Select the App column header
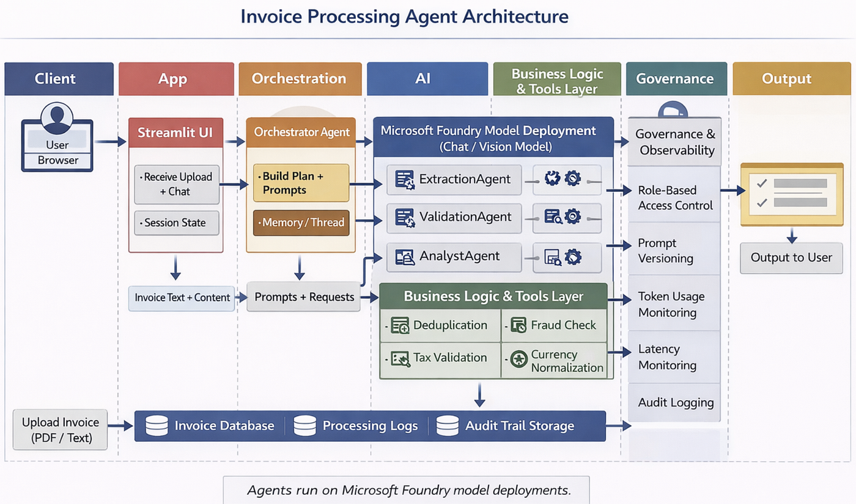856x504 pixels. point(176,79)
